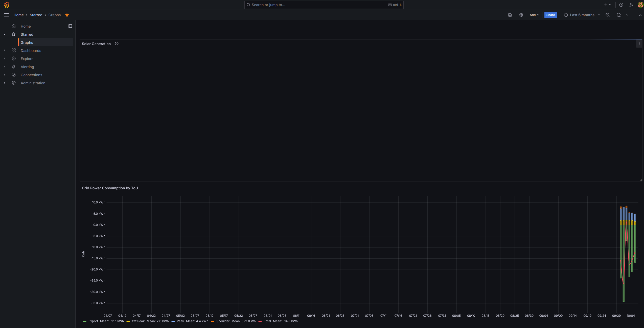Image resolution: width=644 pixels, height=328 pixels.
Task: Click Grid Power Consumption by ToU title
Action: (110, 188)
